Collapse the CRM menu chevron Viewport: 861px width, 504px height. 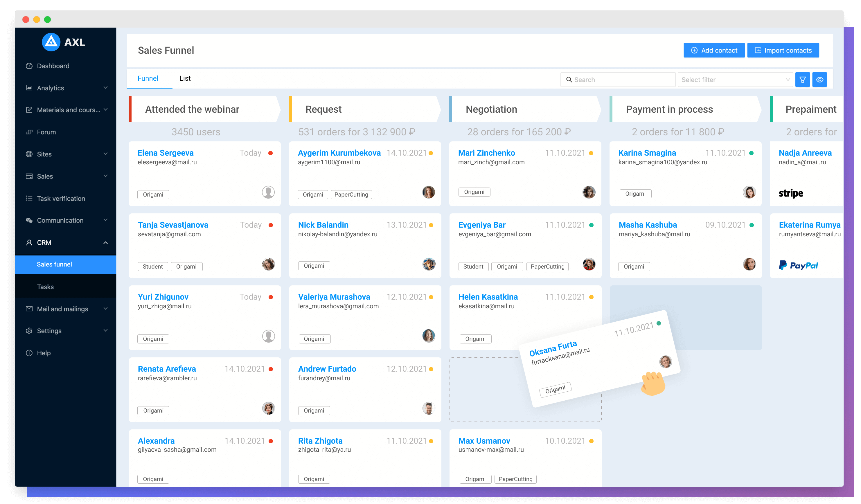(x=106, y=243)
